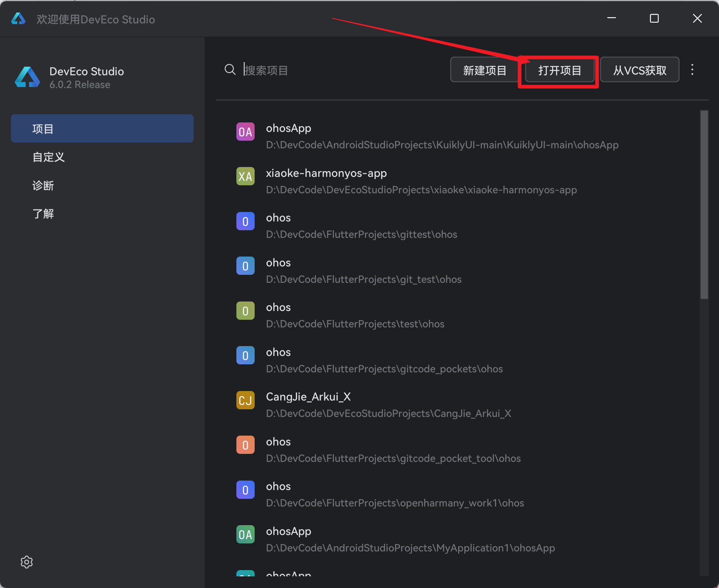Click the 从VCS获取 button
The image size is (719, 588).
(x=639, y=70)
